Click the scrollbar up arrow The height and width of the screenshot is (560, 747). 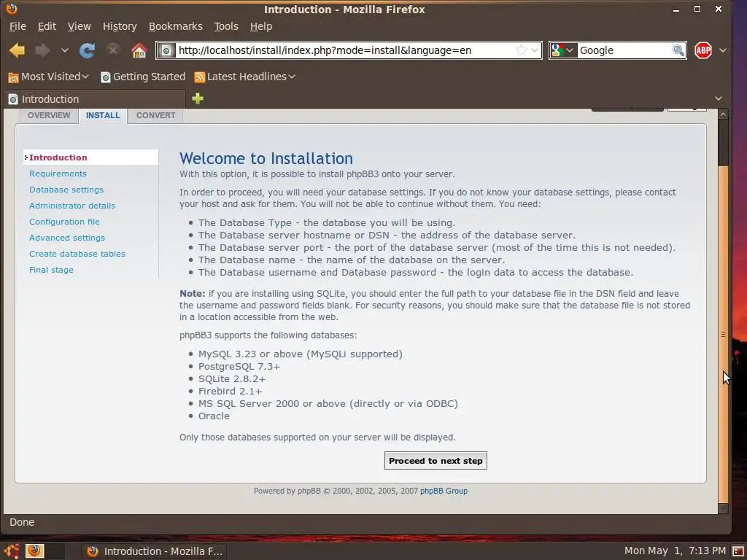[x=723, y=114]
